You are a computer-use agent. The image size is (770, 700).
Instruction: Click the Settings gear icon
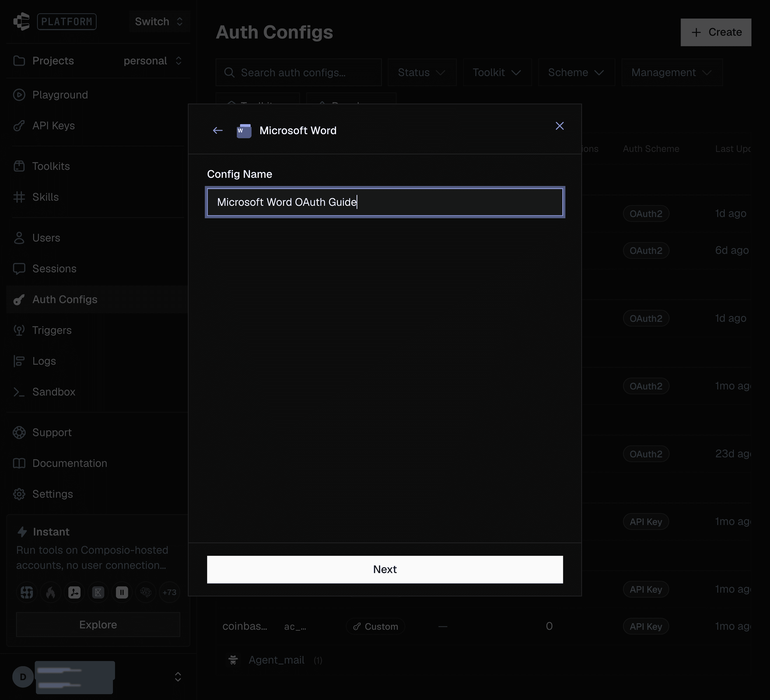(x=19, y=494)
